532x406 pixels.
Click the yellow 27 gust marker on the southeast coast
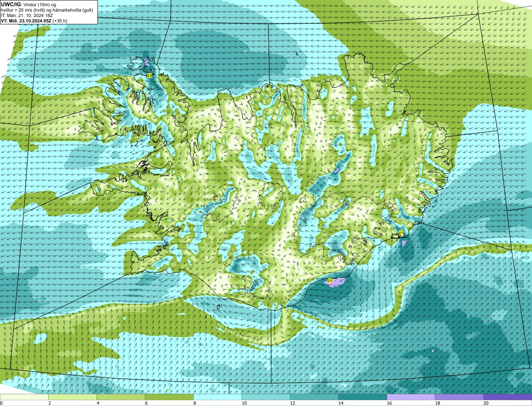tap(401, 233)
